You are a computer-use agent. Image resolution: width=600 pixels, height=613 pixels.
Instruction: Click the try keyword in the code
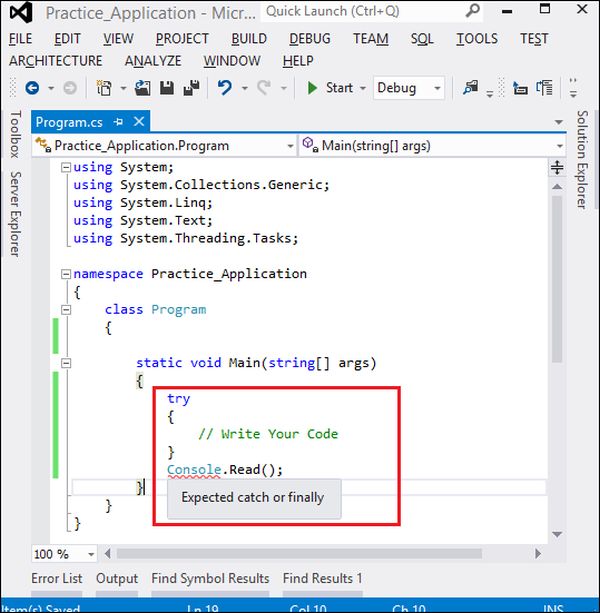click(178, 399)
